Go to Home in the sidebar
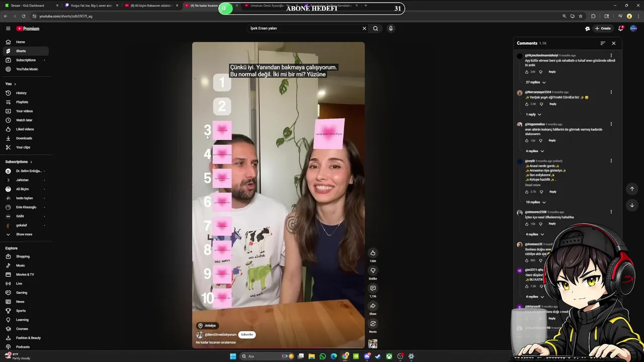The height and width of the screenshot is (362, 644). (x=25, y=42)
